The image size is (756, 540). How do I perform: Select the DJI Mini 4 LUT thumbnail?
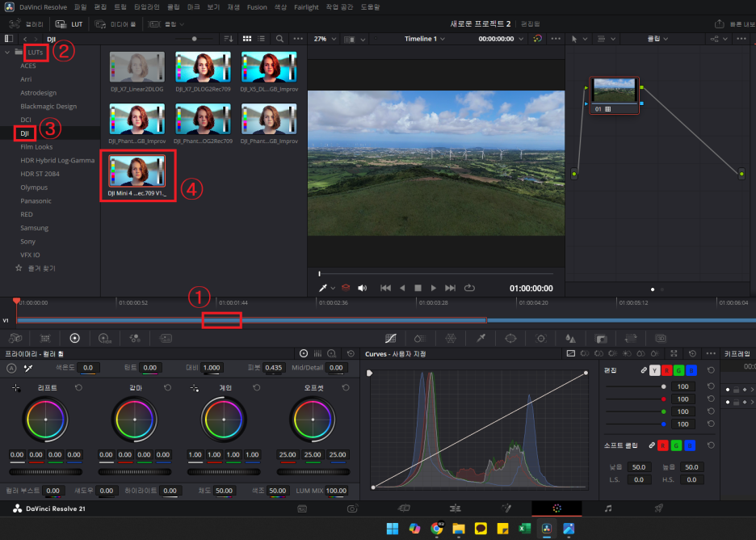tap(137, 171)
